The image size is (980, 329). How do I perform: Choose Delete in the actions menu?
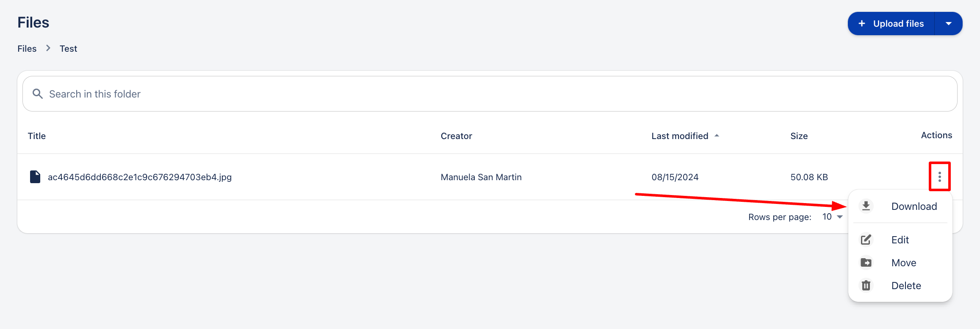click(906, 286)
